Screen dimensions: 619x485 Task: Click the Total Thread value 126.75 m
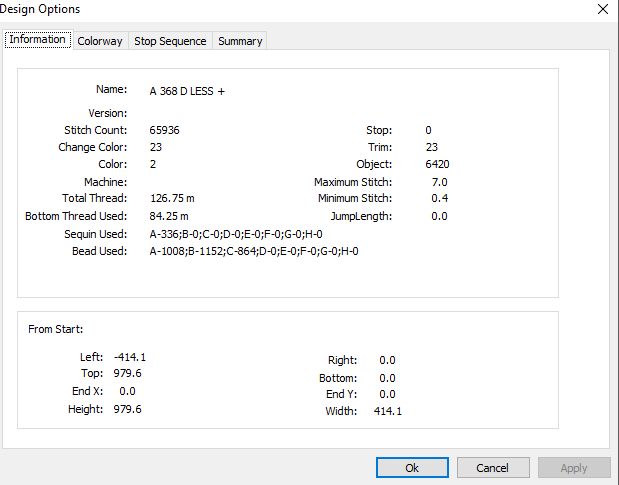(172, 198)
